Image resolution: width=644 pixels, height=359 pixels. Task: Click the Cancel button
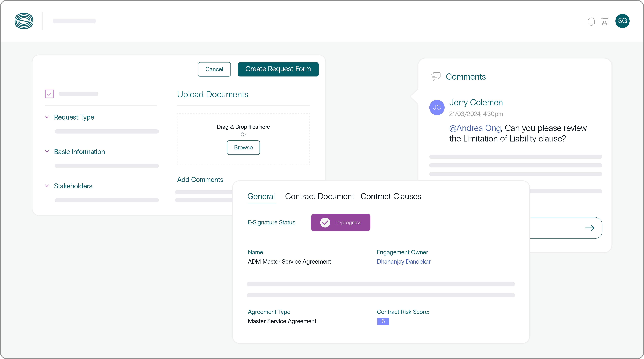pos(214,69)
